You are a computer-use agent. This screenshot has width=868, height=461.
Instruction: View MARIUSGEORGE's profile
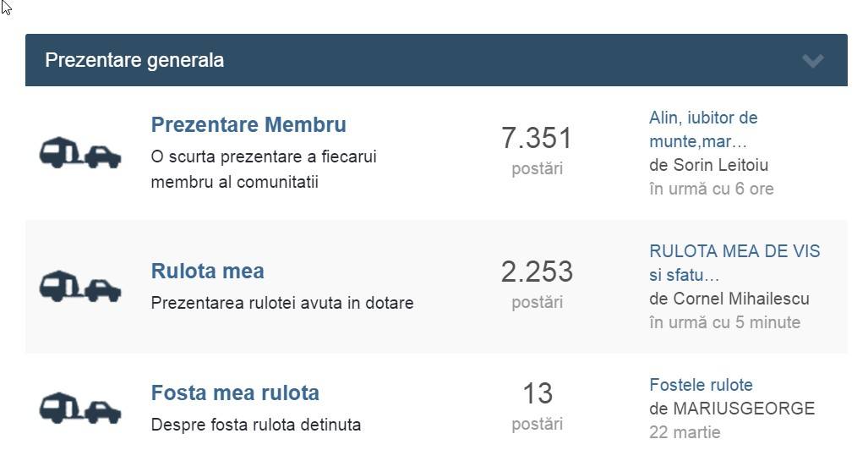click(x=744, y=409)
